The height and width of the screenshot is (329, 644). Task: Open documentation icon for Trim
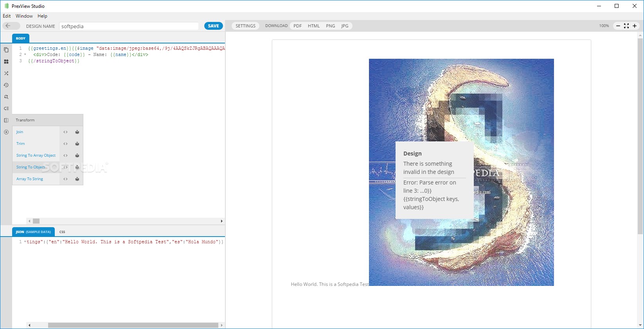pyautogui.click(x=77, y=144)
